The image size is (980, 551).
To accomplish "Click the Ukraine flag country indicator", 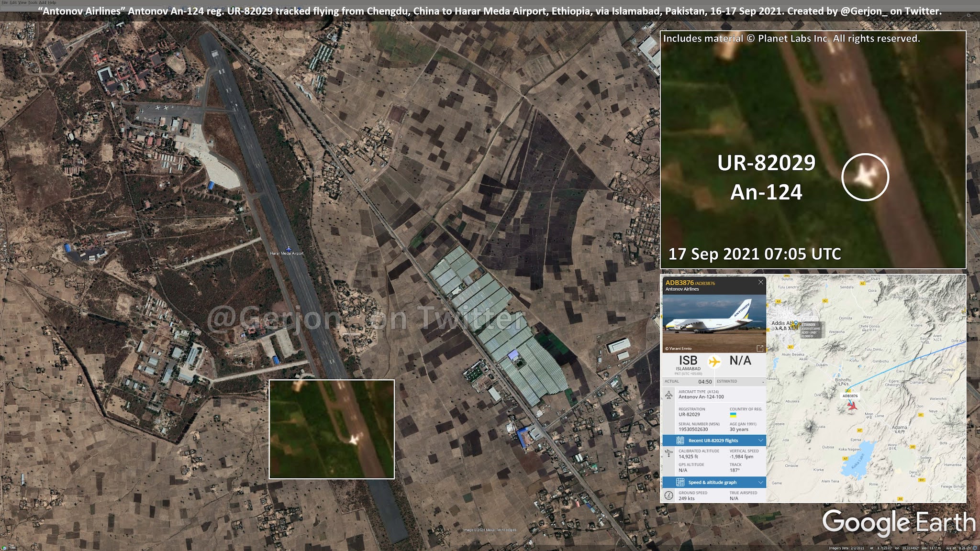I will click(733, 415).
